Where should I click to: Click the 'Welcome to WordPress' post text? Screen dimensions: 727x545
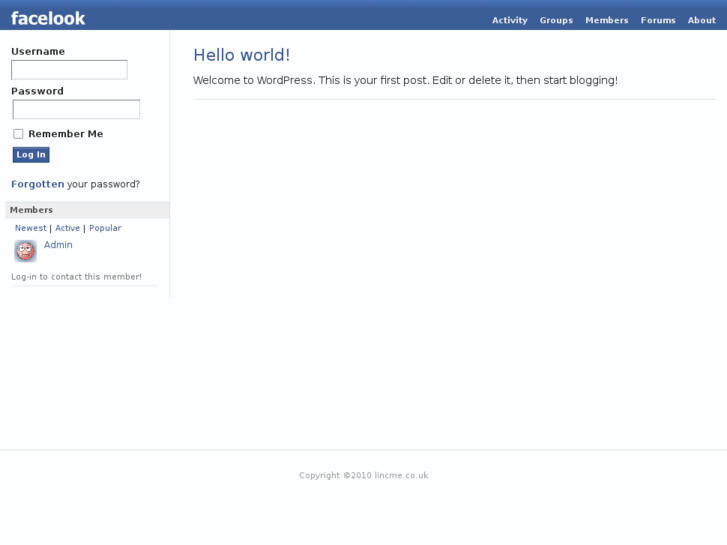click(405, 81)
